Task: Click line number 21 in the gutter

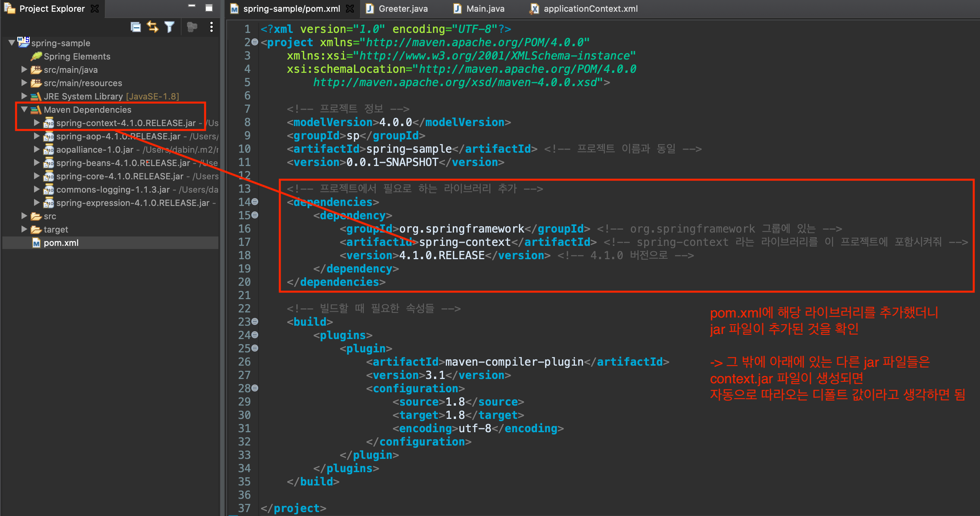Action: [245, 295]
